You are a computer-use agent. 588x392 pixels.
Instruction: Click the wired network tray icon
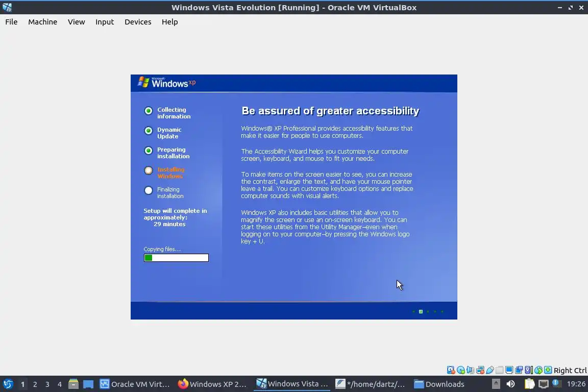(x=544, y=384)
